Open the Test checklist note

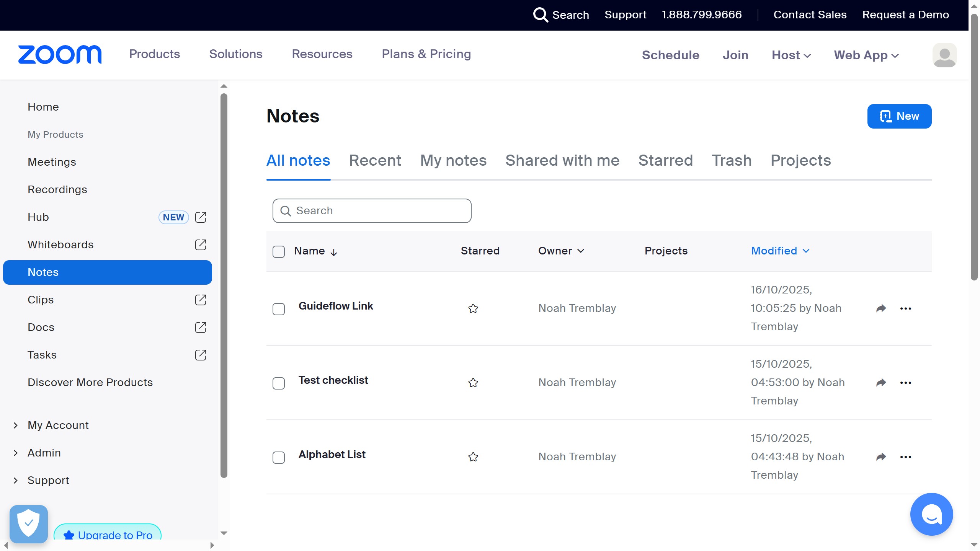tap(333, 380)
